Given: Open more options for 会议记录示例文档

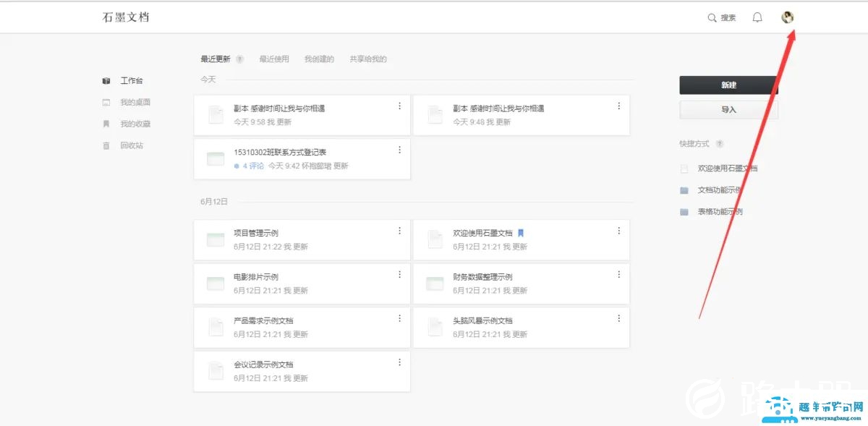Looking at the screenshot, I should (399, 362).
